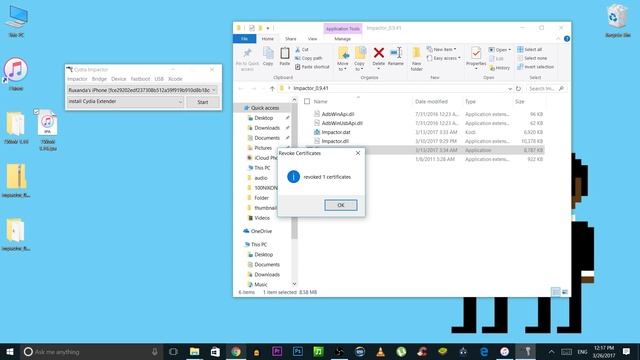Open the Device menu in Cydia Impactor
This screenshot has height=360, width=640.
click(x=118, y=79)
